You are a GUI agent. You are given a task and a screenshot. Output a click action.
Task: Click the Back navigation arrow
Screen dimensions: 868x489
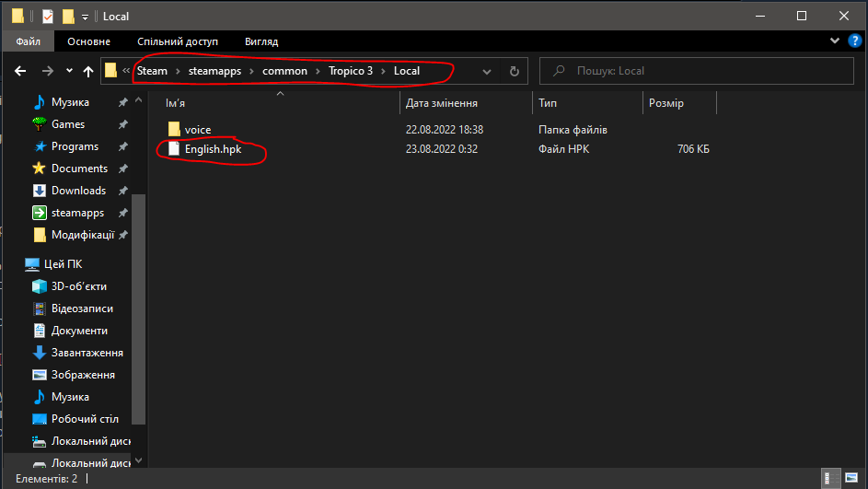point(20,71)
